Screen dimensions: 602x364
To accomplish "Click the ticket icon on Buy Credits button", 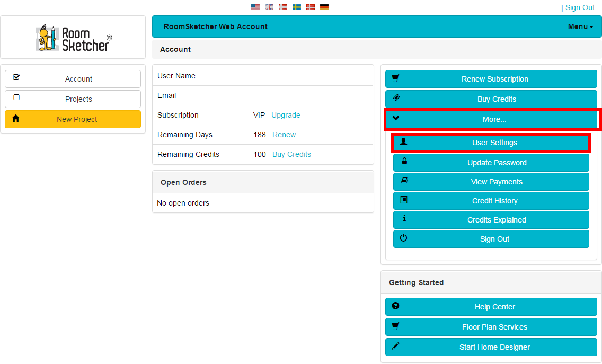I will [x=396, y=97].
